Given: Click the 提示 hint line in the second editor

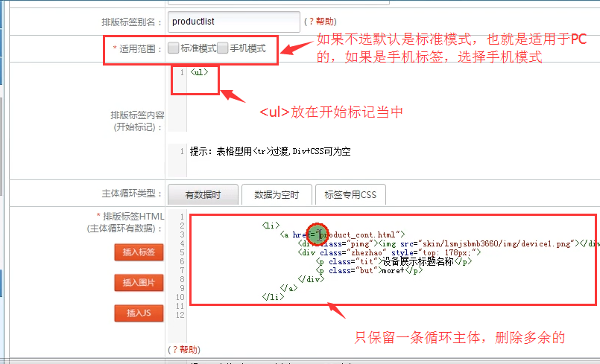Looking at the screenshot, I should 270,151.
